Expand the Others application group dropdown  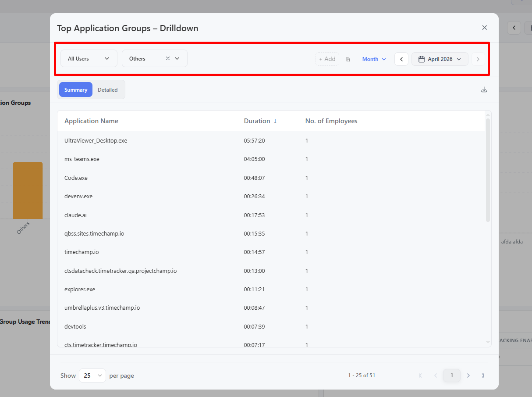pyautogui.click(x=177, y=58)
